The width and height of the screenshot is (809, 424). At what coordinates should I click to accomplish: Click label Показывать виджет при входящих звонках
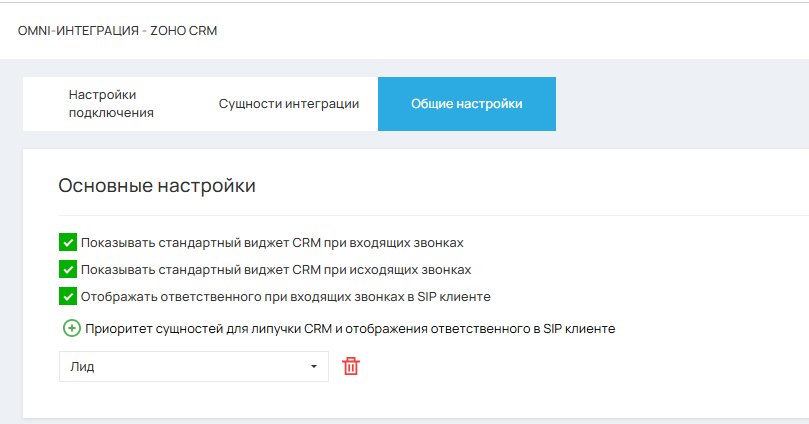[x=272, y=242]
